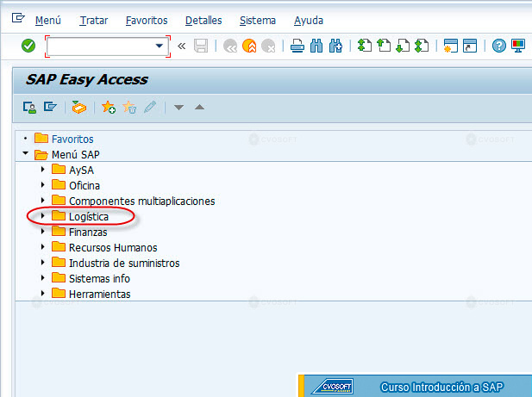Create a new session window icon

point(451,46)
